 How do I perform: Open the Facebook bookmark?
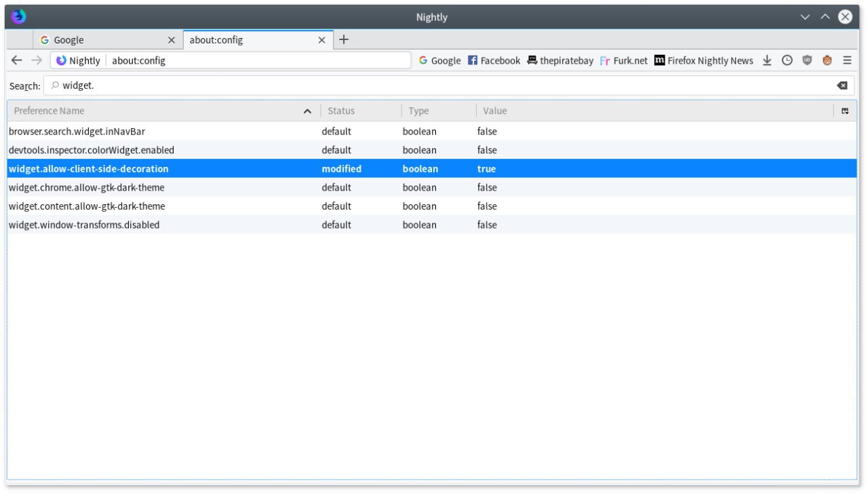click(494, 60)
